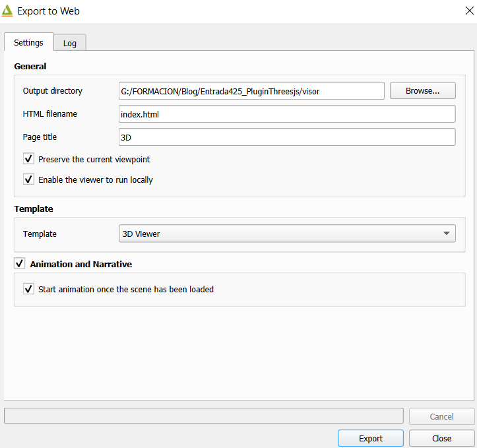Edit the HTML filename field

pyautogui.click(x=287, y=114)
